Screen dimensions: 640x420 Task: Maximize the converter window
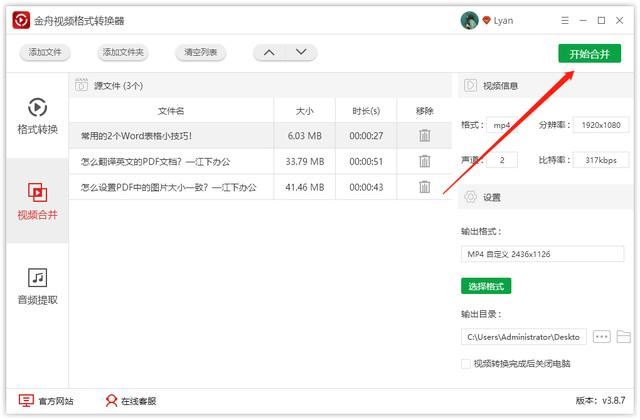[x=601, y=20]
